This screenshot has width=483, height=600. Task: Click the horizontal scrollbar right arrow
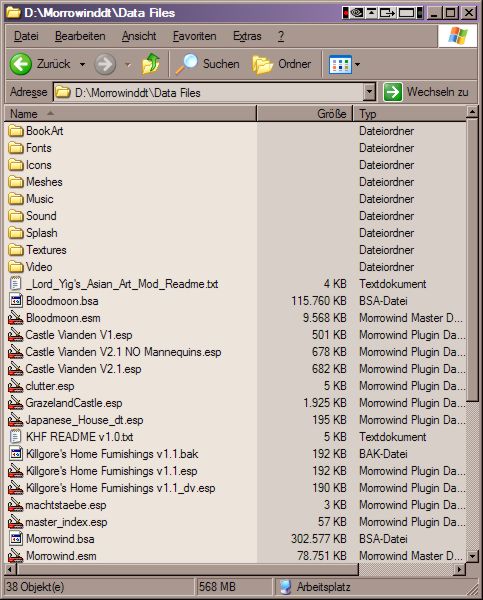[460, 569]
